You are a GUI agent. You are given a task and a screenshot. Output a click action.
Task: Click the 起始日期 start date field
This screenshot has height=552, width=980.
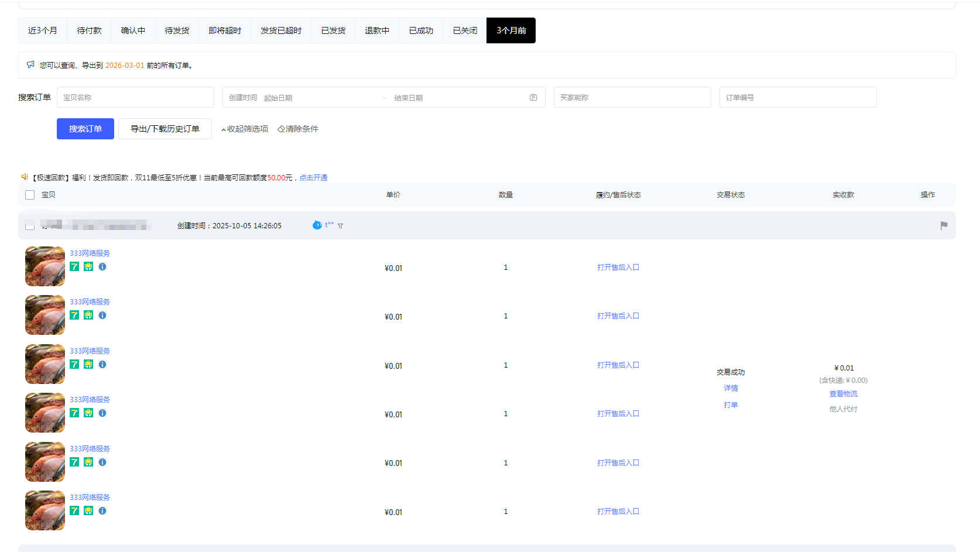pyautogui.click(x=319, y=98)
